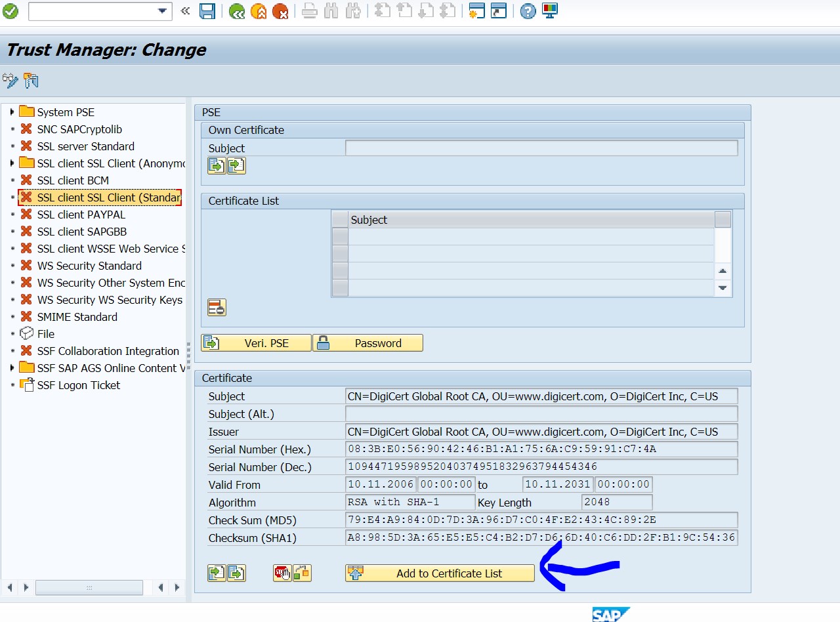Select SSL client WSSE Web Service entry

click(x=111, y=249)
